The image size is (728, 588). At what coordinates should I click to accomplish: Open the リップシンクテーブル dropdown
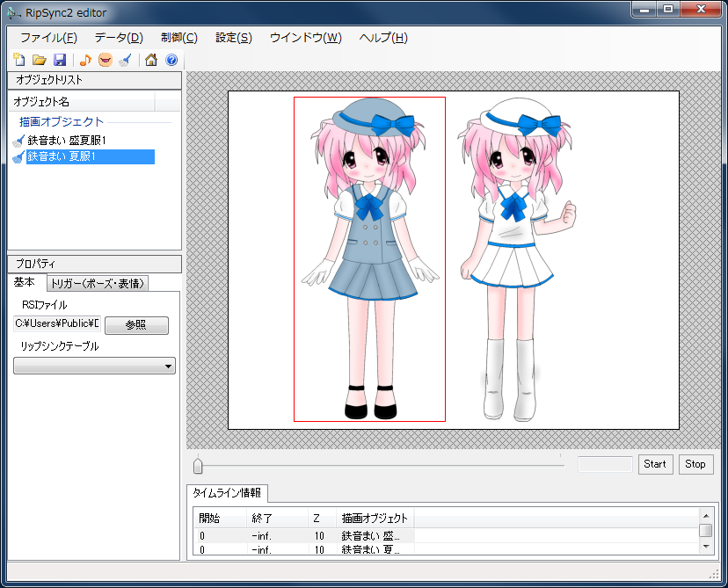click(x=94, y=366)
